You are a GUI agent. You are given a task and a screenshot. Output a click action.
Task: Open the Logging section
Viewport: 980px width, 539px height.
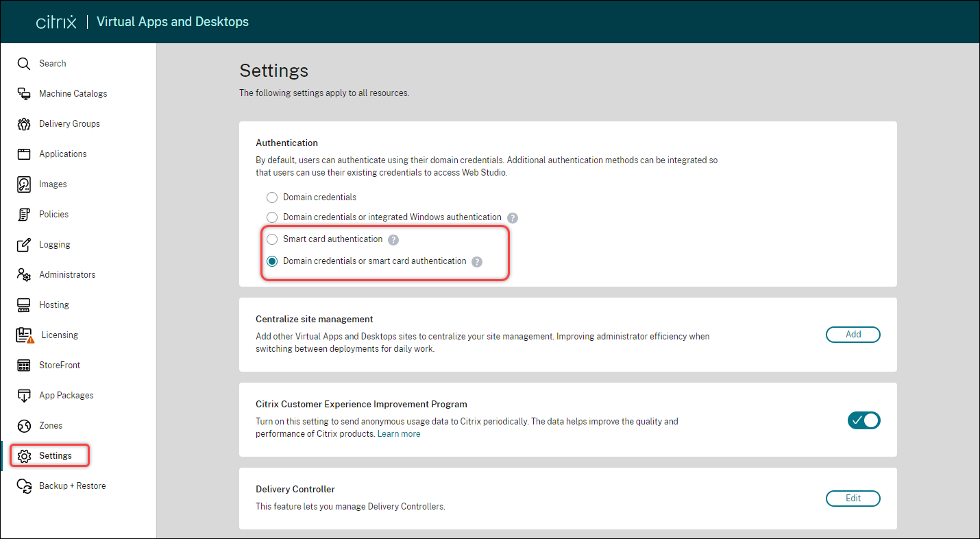(54, 244)
